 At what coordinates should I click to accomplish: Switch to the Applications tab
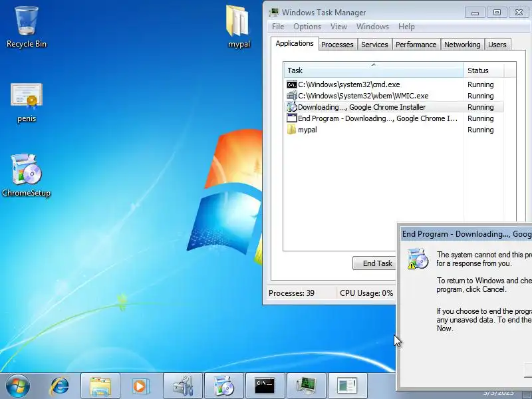pos(295,43)
